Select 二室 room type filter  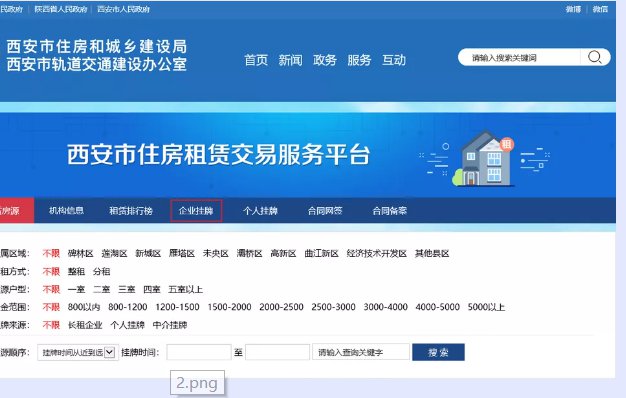(101, 289)
